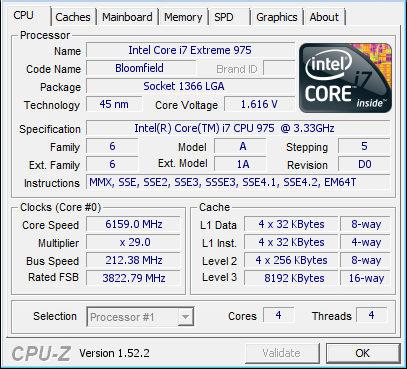Click the 16-way Level 3 associativity value
Image resolution: width=407 pixels, height=369 pixels.
(365, 278)
